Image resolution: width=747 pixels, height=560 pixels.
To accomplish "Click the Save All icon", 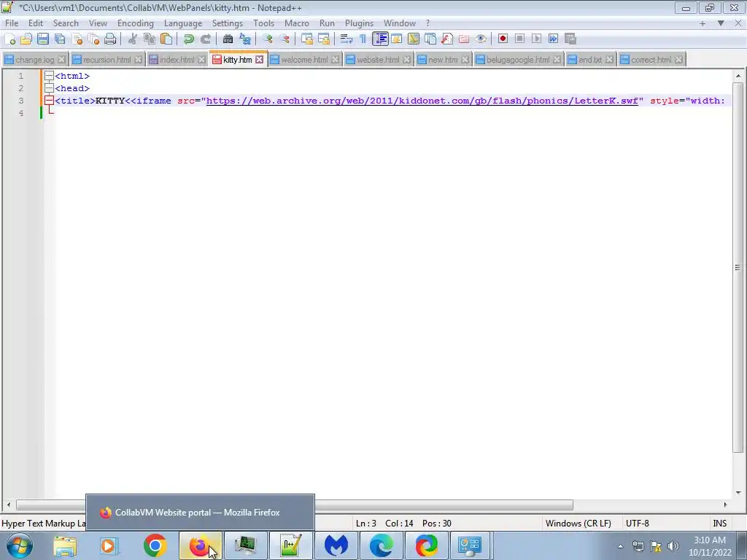I will 60,39.
